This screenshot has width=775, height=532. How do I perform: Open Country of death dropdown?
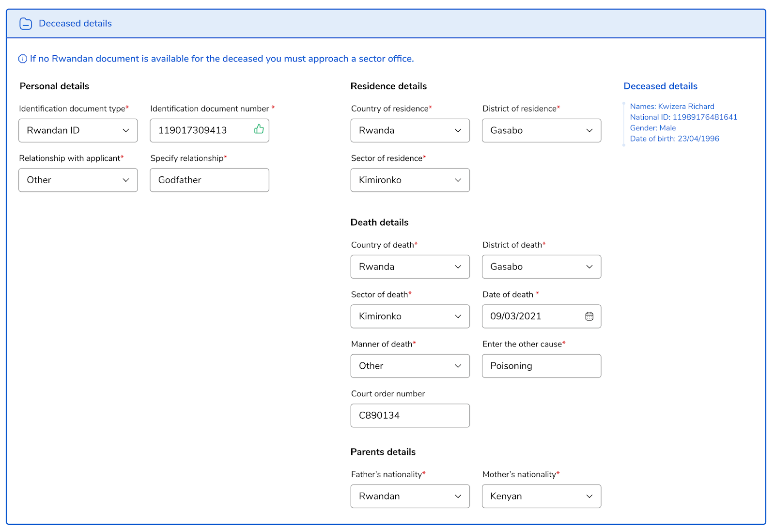(x=410, y=266)
